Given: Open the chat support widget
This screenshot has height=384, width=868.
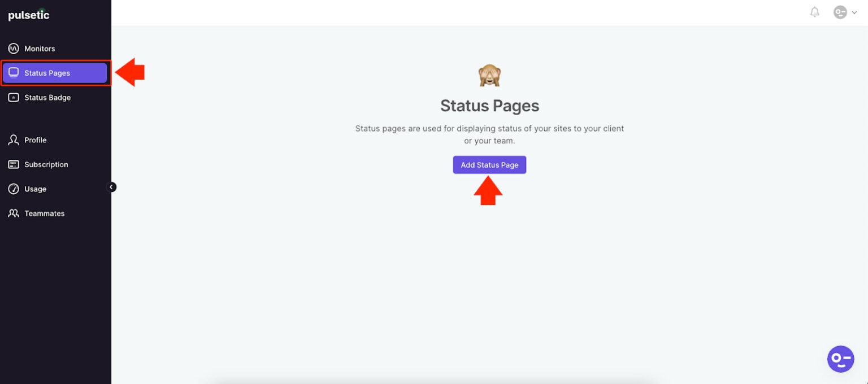Looking at the screenshot, I should [840, 359].
